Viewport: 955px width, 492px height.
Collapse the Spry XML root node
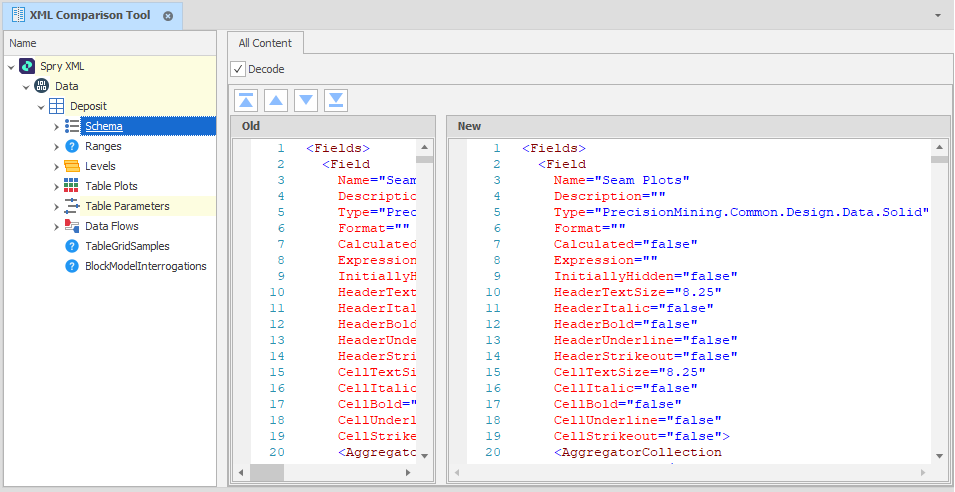tap(11, 66)
